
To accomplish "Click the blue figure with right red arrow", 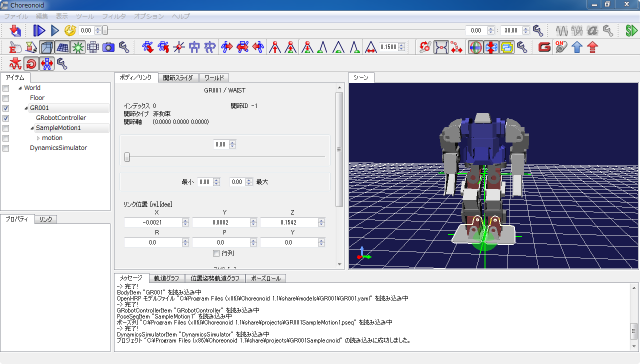I will click(x=227, y=47).
